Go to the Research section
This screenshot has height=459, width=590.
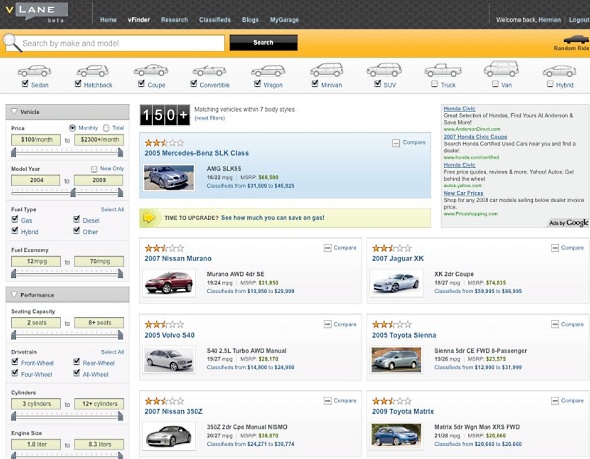pyautogui.click(x=174, y=20)
